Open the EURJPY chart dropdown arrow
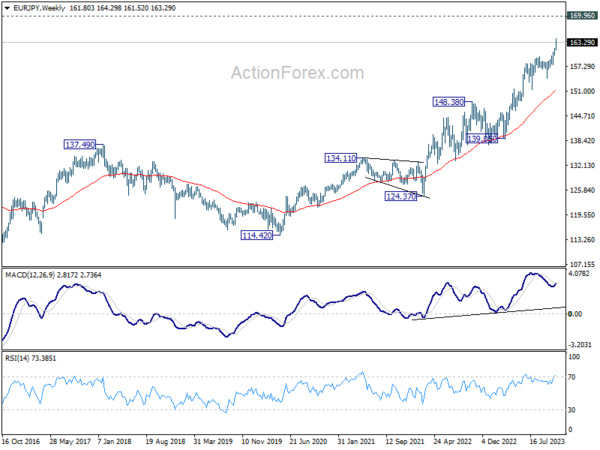Screen dimensions: 600x450 click(x=7, y=8)
